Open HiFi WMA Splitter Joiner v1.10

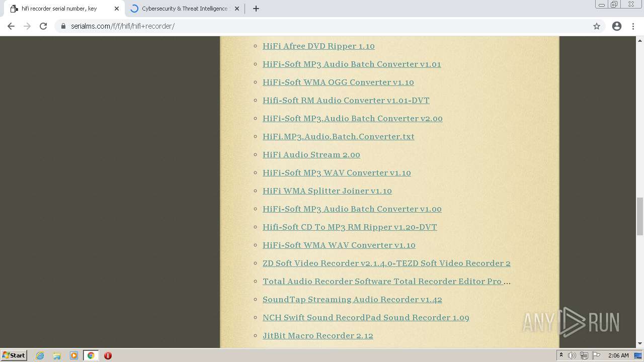[327, 191]
